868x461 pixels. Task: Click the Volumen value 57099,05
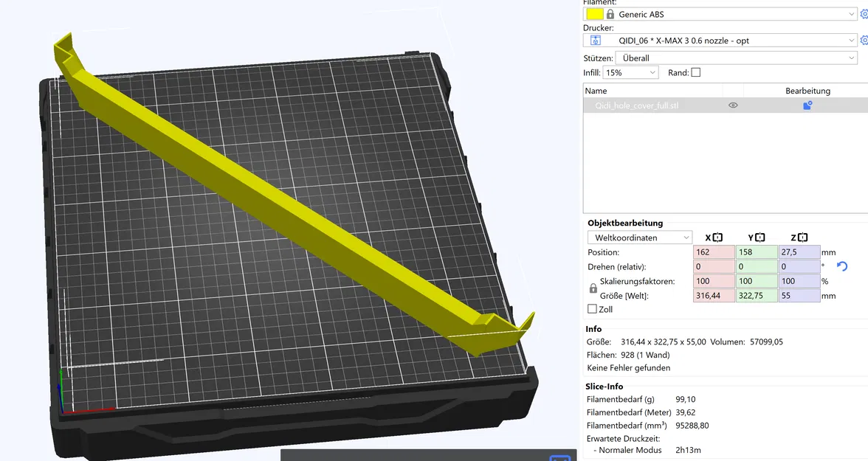766,342
